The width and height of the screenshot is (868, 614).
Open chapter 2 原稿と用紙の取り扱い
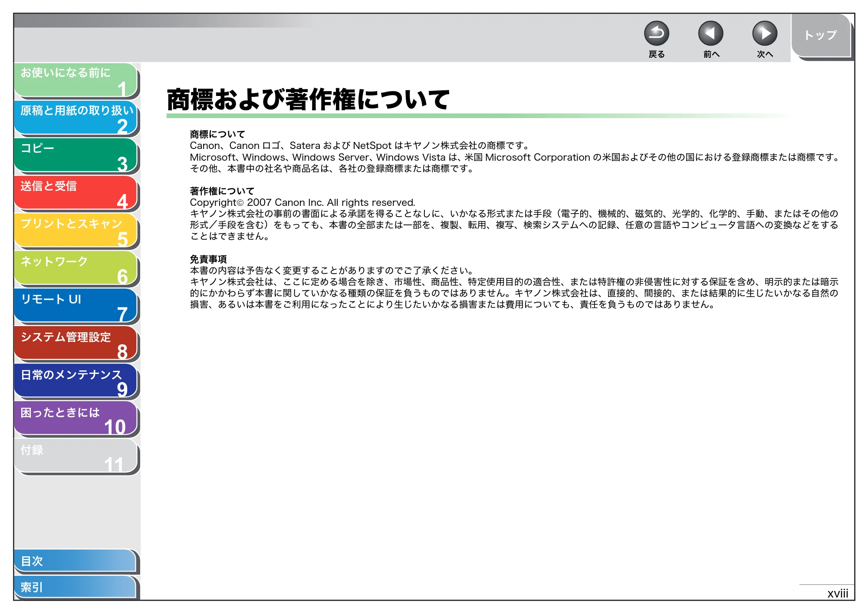[x=76, y=118]
